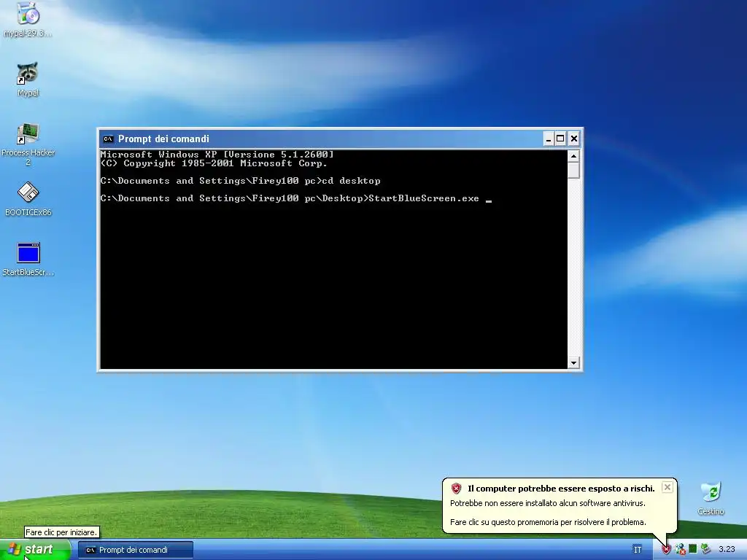Click the system clock showing 3.23
747x560 pixels.
pos(727,550)
